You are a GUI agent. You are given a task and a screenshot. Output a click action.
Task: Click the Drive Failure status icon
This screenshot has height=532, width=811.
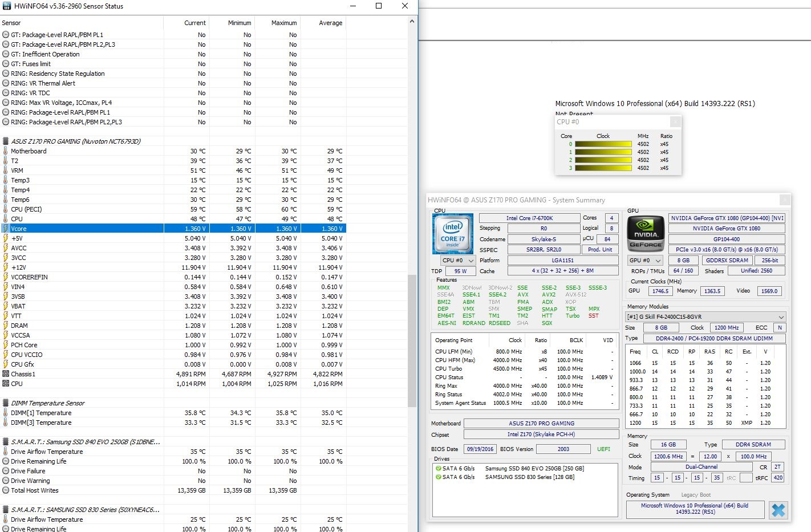(6, 471)
